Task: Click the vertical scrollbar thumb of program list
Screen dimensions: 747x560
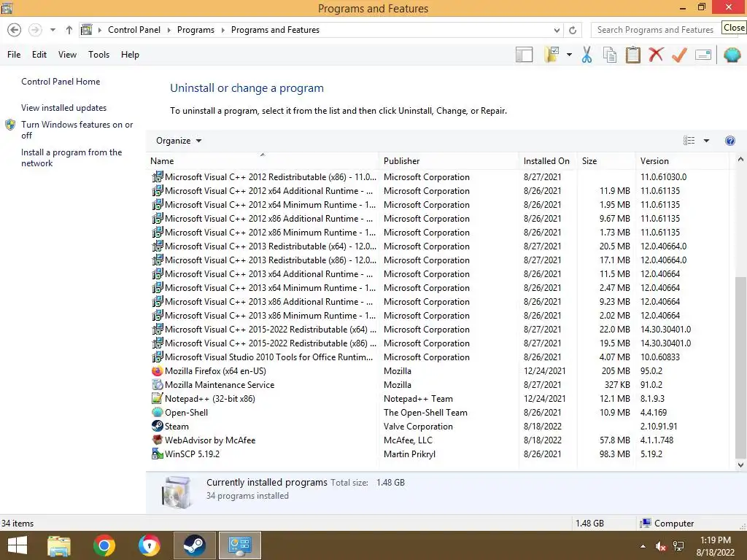Action: [740, 367]
